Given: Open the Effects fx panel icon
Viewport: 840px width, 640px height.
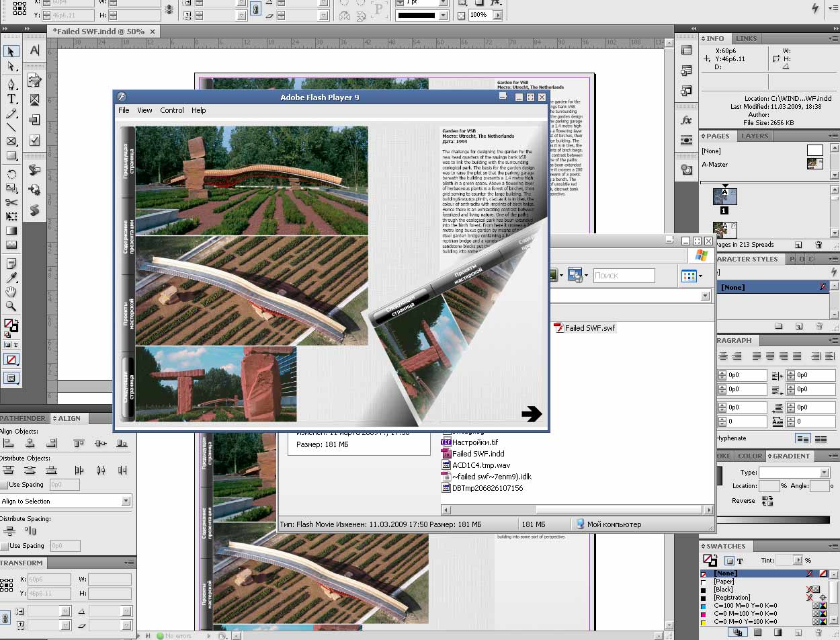Looking at the screenshot, I should (686, 120).
